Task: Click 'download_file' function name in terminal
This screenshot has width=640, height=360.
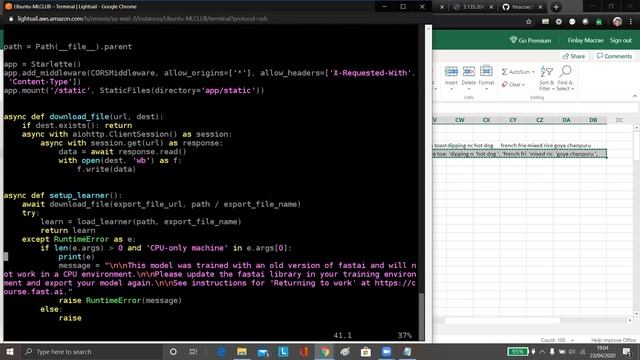Action: click(79, 117)
